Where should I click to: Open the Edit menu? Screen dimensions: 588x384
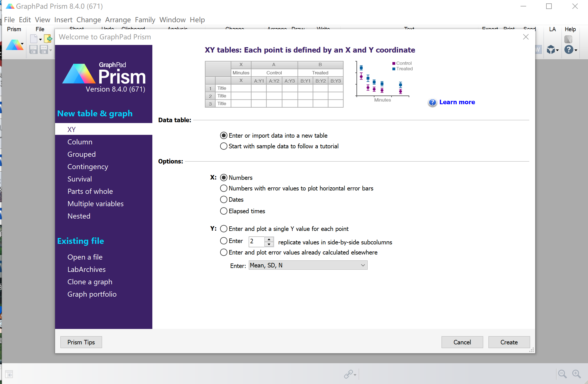[25, 20]
